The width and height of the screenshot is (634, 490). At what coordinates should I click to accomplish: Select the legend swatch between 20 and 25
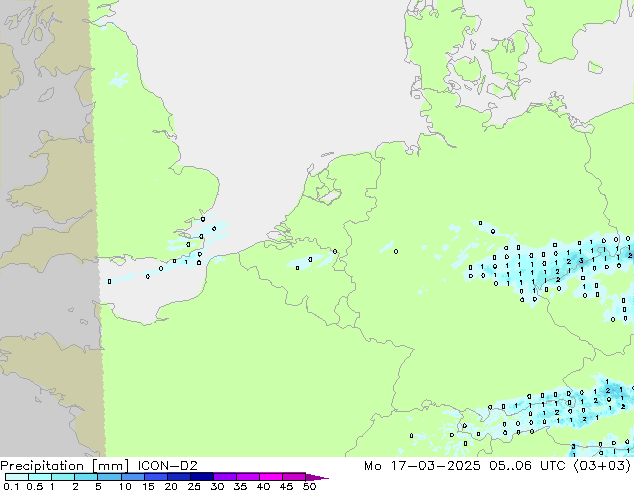point(178,477)
